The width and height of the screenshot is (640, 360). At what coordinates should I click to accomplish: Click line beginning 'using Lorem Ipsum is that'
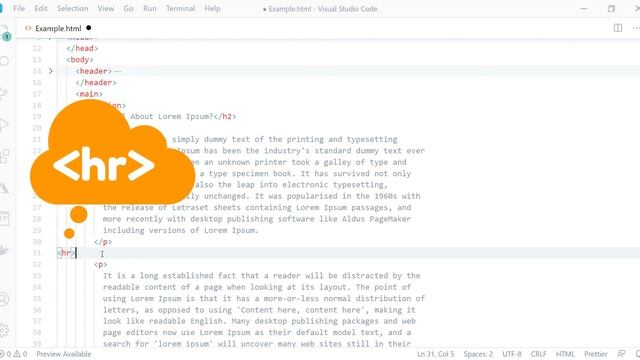coord(264,298)
